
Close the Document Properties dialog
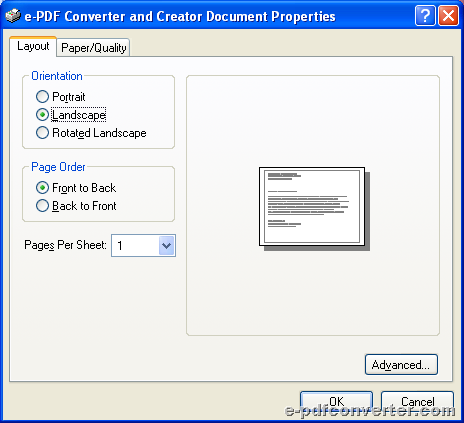(448, 15)
